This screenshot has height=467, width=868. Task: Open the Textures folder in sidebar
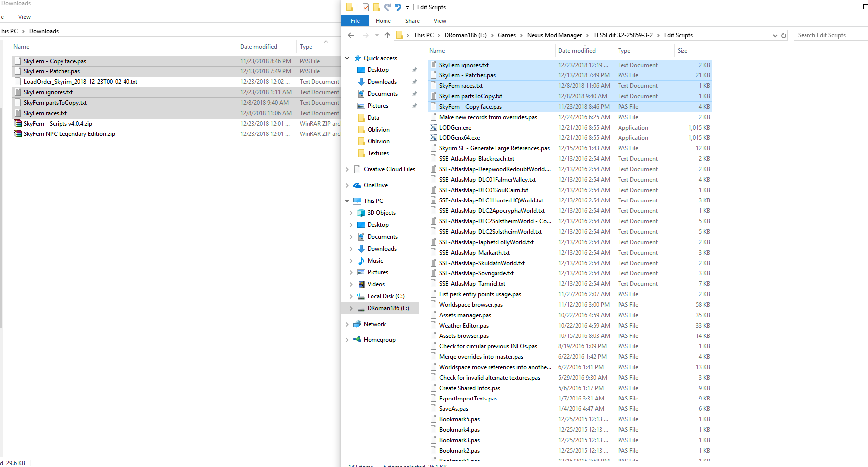[x=378, y=153]
